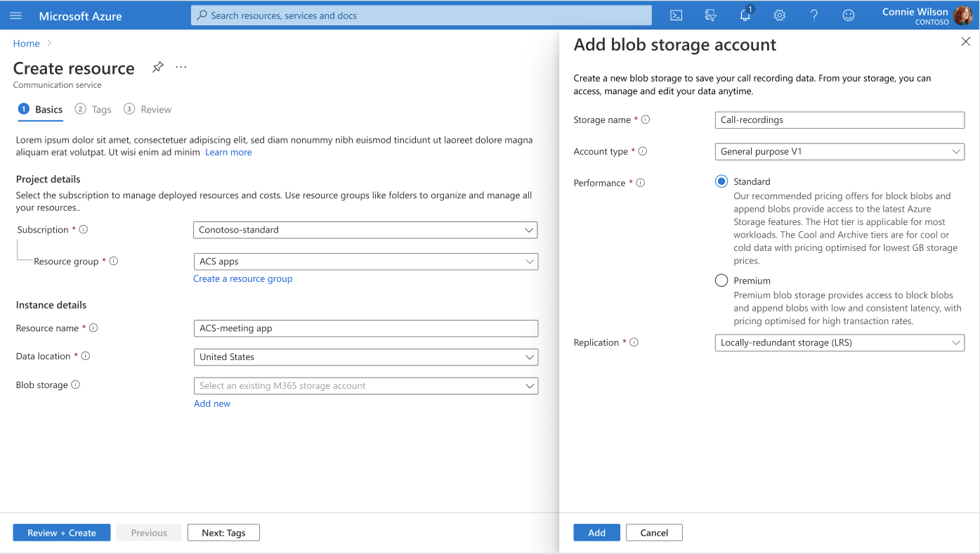The height and width of the screenshot is (554, 980).
Task: Open the Replication dropdown
Action: (839, 343)
